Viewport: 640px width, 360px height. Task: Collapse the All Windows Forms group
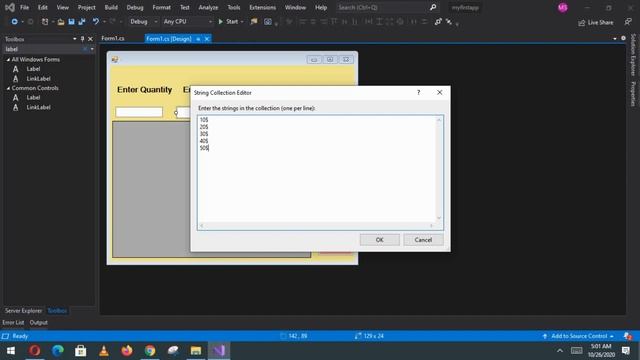8,60
